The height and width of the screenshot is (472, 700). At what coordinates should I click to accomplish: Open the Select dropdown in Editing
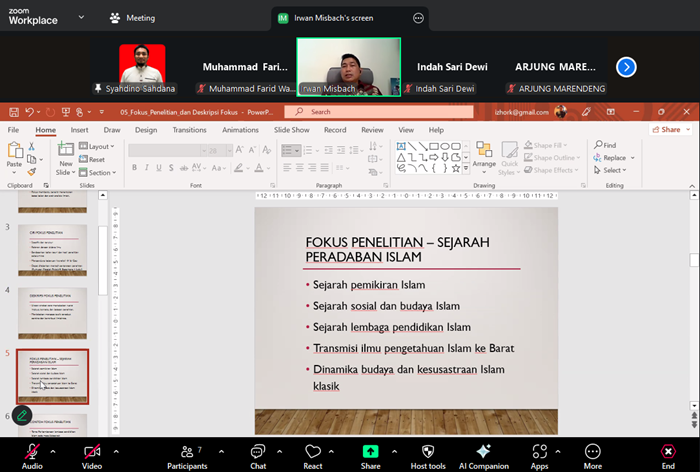pos(610,170)
